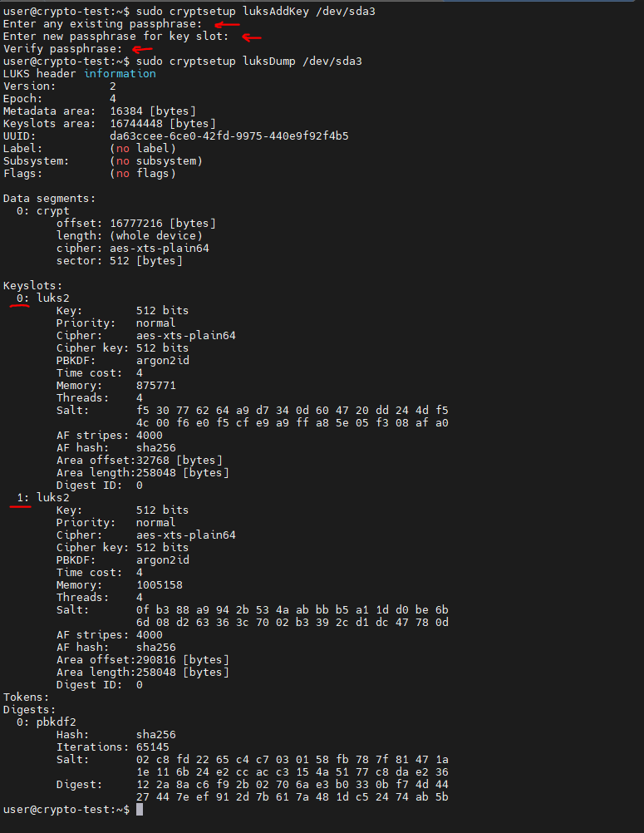This screenshot has height=833, width=644.
Task: Click the Memory value 1005158
Action: (159, 585)
